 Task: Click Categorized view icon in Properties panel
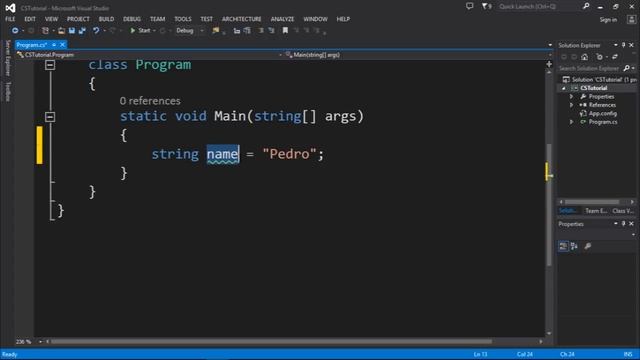pyautogui.click(x=563, y=246)
